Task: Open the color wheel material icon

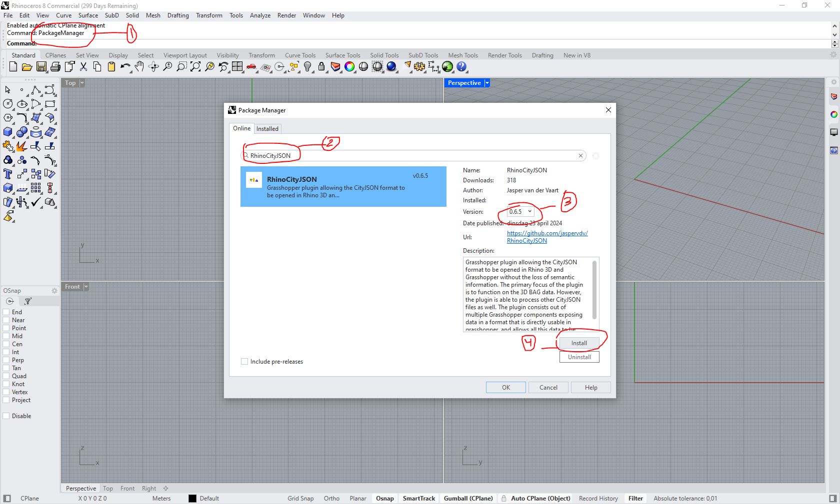Action: pos(349,66)
